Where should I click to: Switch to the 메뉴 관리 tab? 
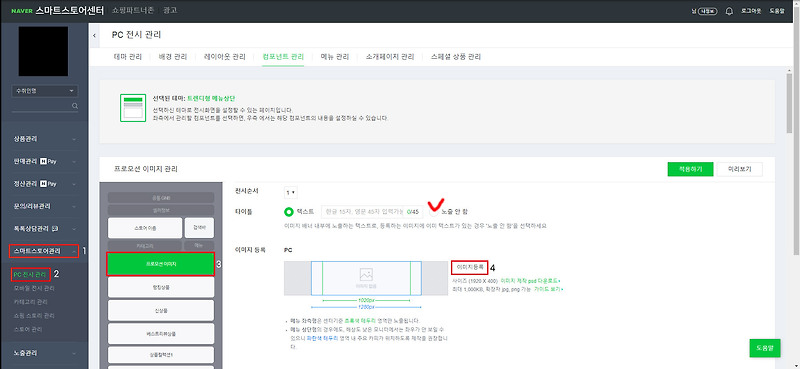[335, 57]
